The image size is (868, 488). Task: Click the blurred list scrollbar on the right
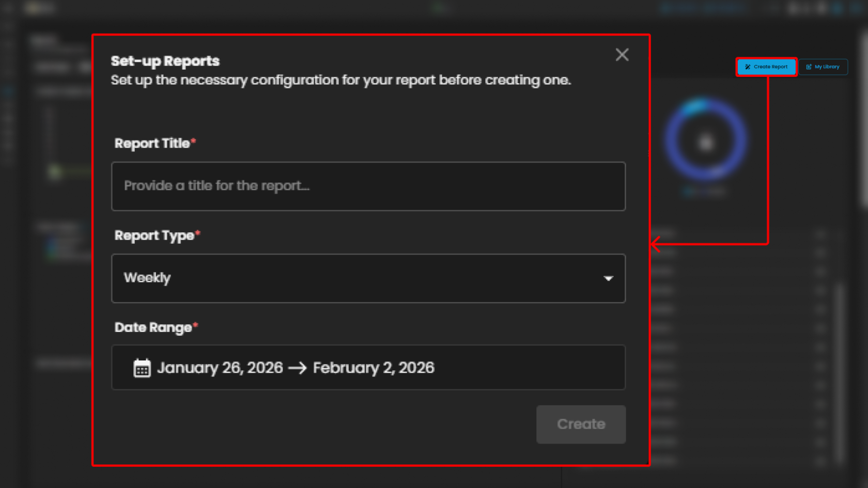840,372
